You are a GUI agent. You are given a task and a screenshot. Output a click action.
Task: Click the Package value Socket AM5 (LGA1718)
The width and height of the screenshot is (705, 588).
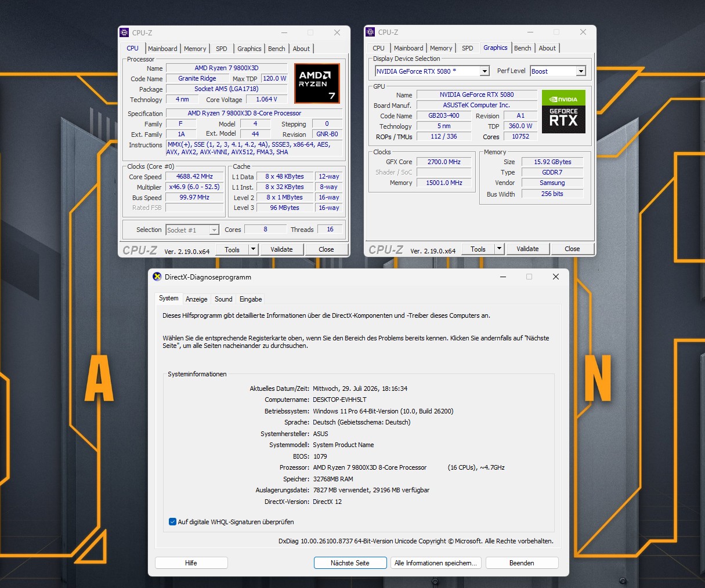tap(227, 89)
